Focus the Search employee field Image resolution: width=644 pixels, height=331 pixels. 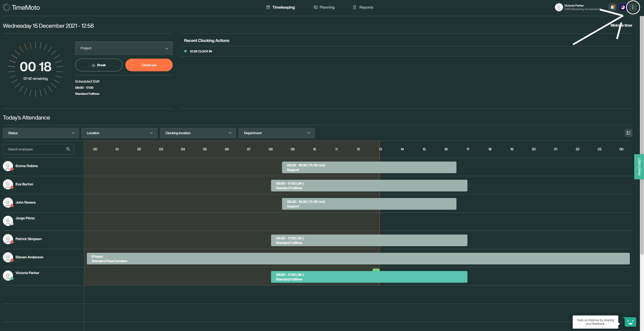pos(38,149)
